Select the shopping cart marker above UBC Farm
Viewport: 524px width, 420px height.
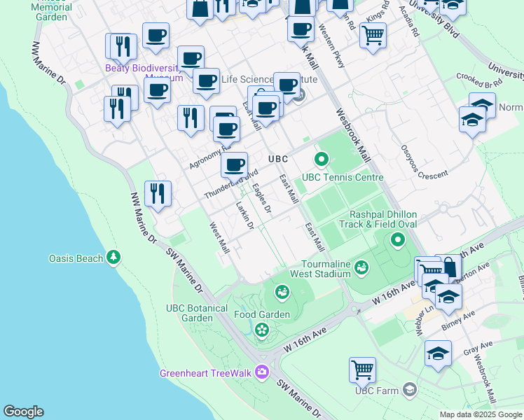(x=363, y=370)
